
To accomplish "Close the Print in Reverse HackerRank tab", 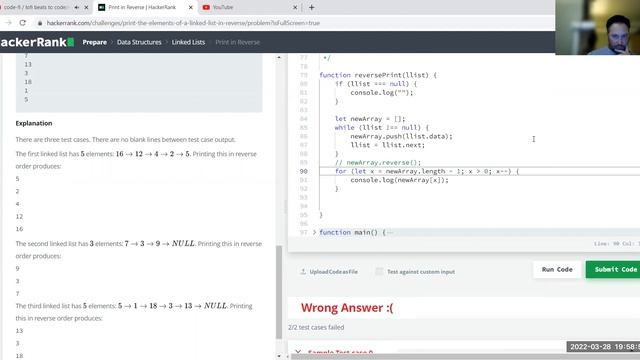I will click(190, 7).
